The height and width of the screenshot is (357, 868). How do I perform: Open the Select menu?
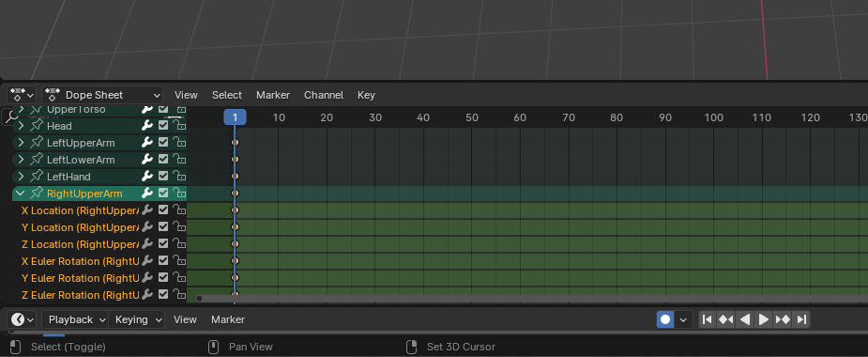pyautogui.click(x=227, y=95)
